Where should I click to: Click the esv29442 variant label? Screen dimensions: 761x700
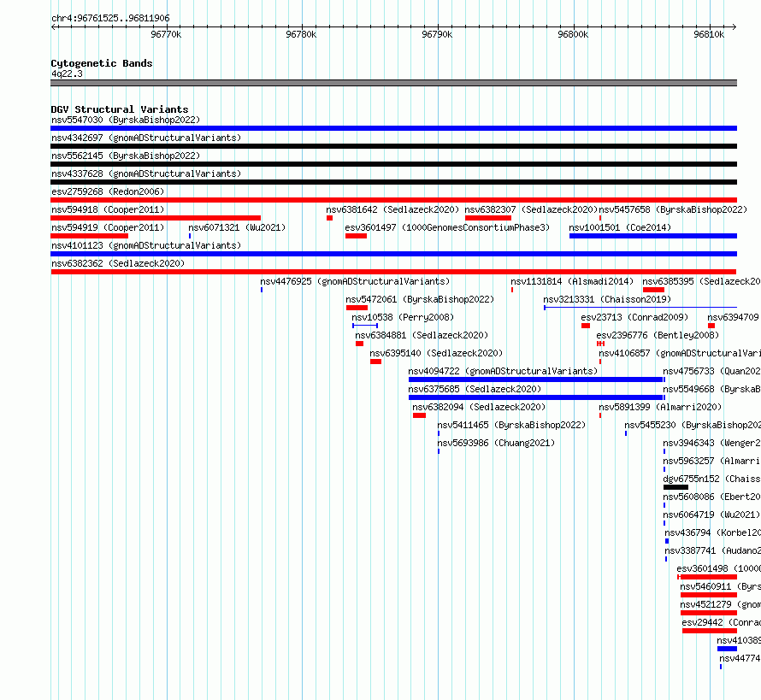pos(721,622)
